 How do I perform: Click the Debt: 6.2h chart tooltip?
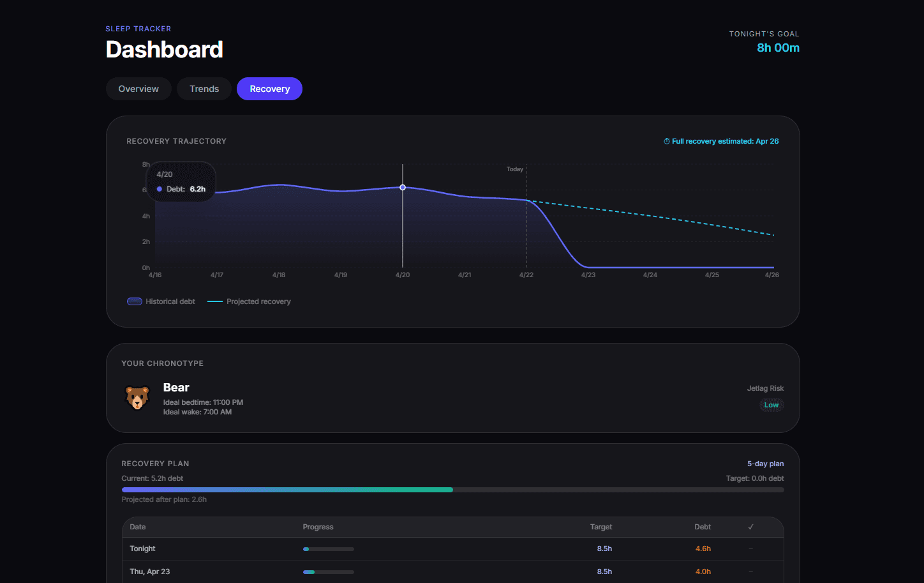181,182
